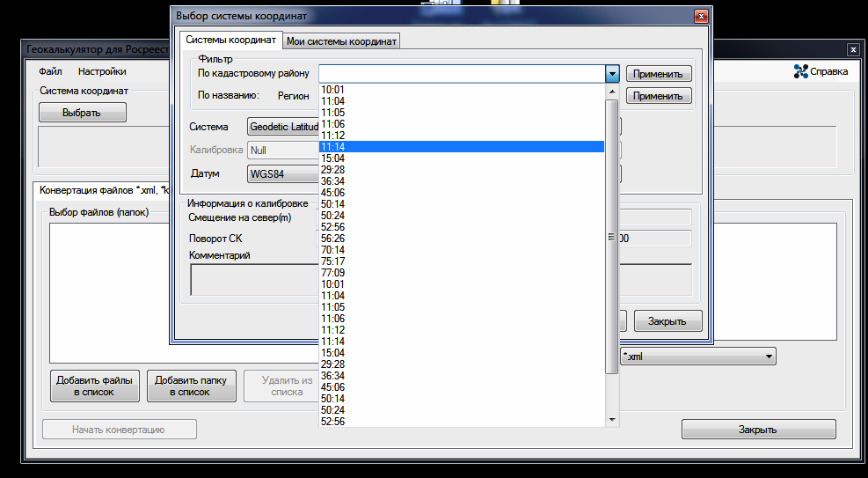Select the highlighted 11:14 entry
Image resolution: width=868 pixels, height=478 pixels.
pyautogui.click(x=332, y=147)
